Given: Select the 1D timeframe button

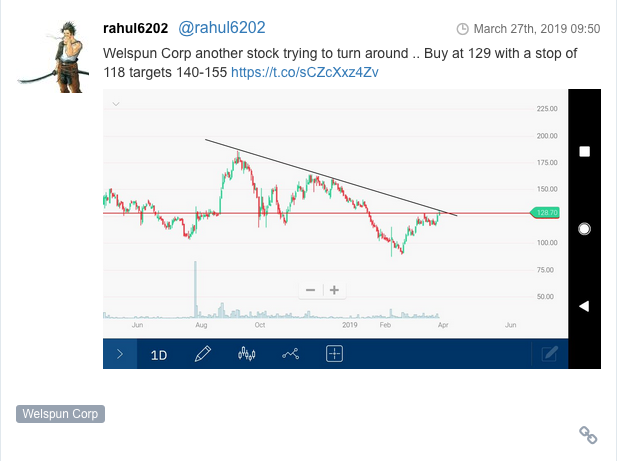Looking at the screenshot, I should tap(159, 355).
